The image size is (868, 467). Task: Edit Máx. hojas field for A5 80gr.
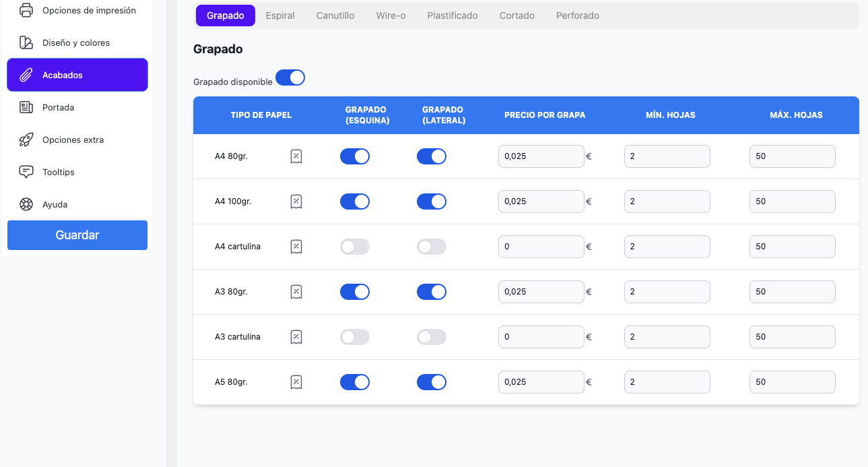point(793,382)
